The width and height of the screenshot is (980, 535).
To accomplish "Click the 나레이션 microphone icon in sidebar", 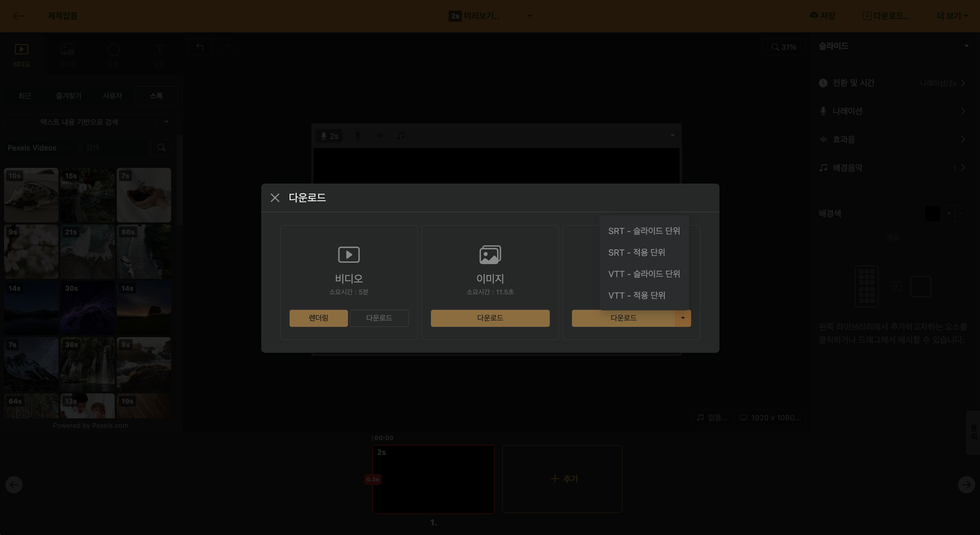I will click(823, 112).
